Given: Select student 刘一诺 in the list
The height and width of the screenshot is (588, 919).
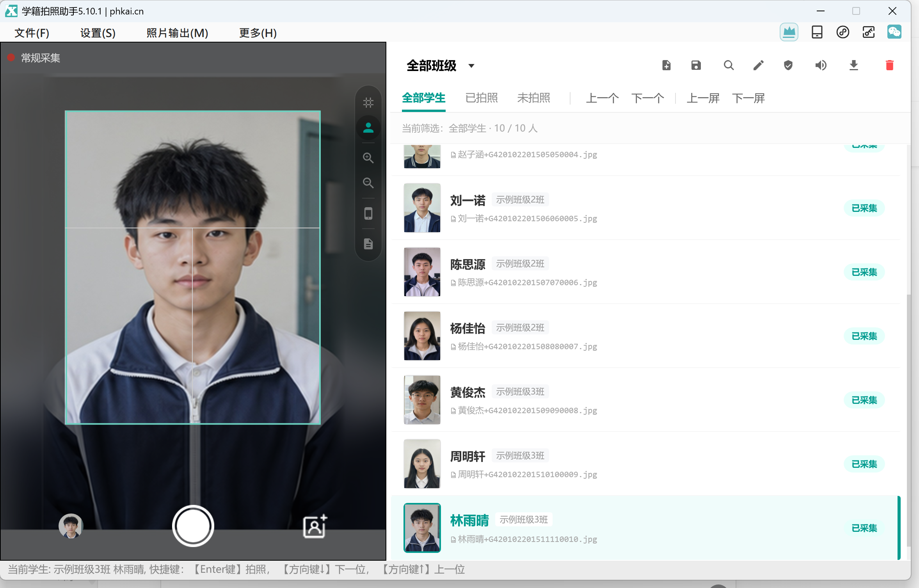Looking at the screenshot, I should pos(645,208).
